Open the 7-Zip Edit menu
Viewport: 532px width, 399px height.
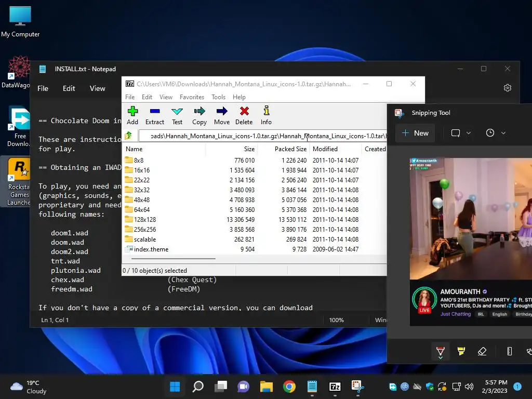point(147,97)
